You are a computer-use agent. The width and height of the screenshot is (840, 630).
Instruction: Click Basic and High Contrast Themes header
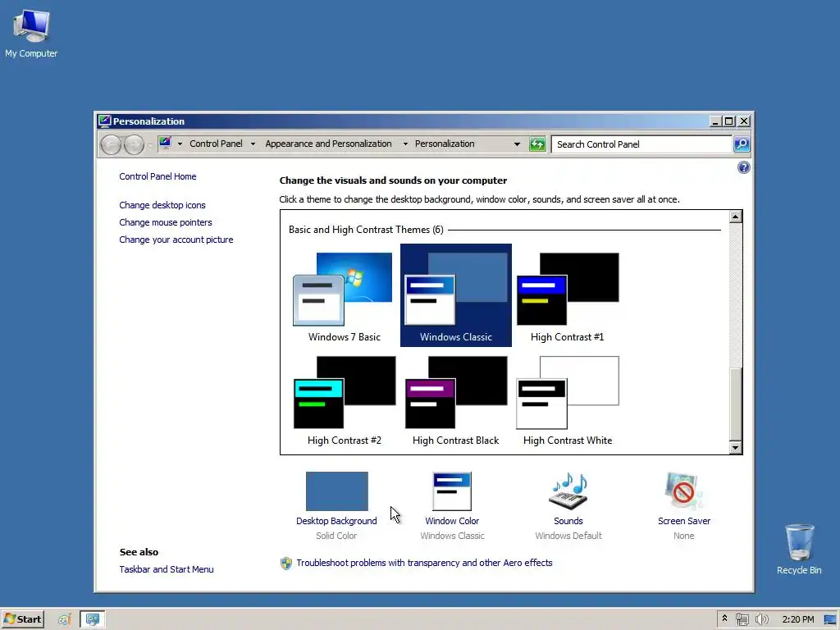(x=366, y=230)
